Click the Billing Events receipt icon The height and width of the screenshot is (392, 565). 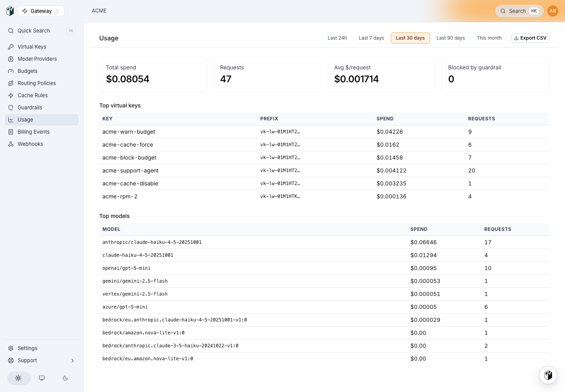[x=11, y=132]
